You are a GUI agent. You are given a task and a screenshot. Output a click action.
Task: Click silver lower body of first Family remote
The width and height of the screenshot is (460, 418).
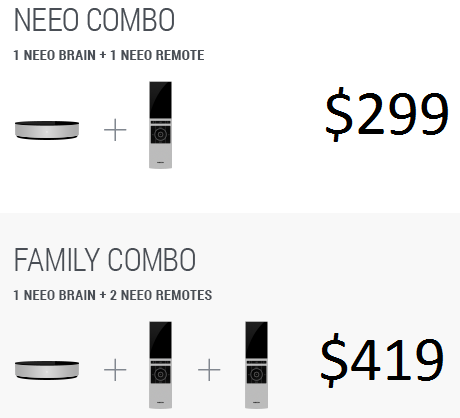160,395
